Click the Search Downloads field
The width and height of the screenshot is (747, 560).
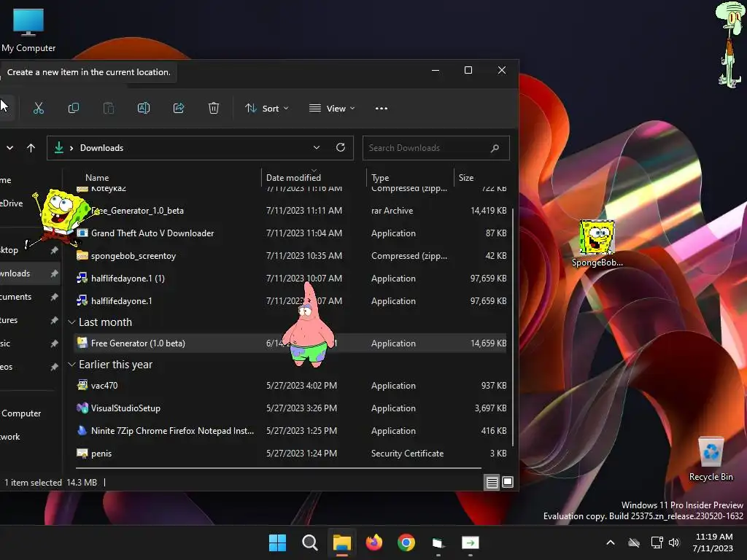click(436, 148)
